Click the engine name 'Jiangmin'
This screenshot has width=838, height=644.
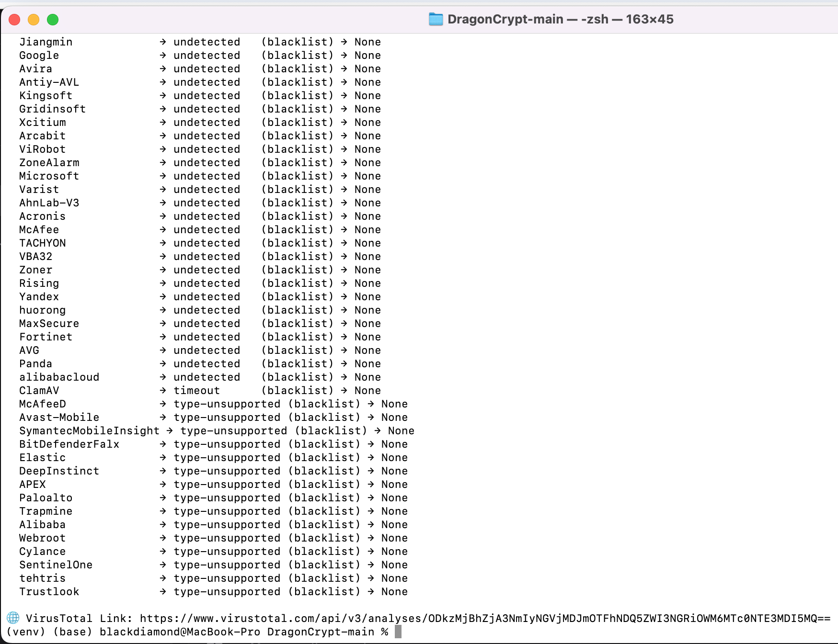[46, 42]
